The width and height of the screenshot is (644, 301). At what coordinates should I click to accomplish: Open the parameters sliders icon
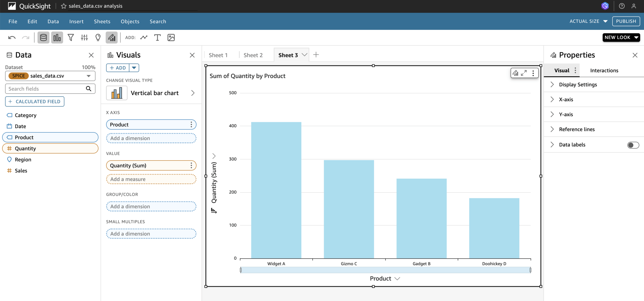pyautogui.click(x=84, y=38)
